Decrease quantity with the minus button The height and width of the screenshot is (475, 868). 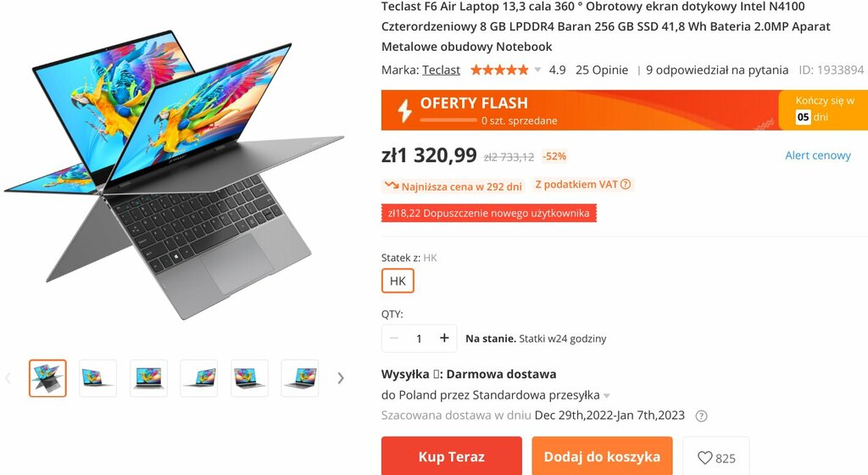[x=394, y=338]
